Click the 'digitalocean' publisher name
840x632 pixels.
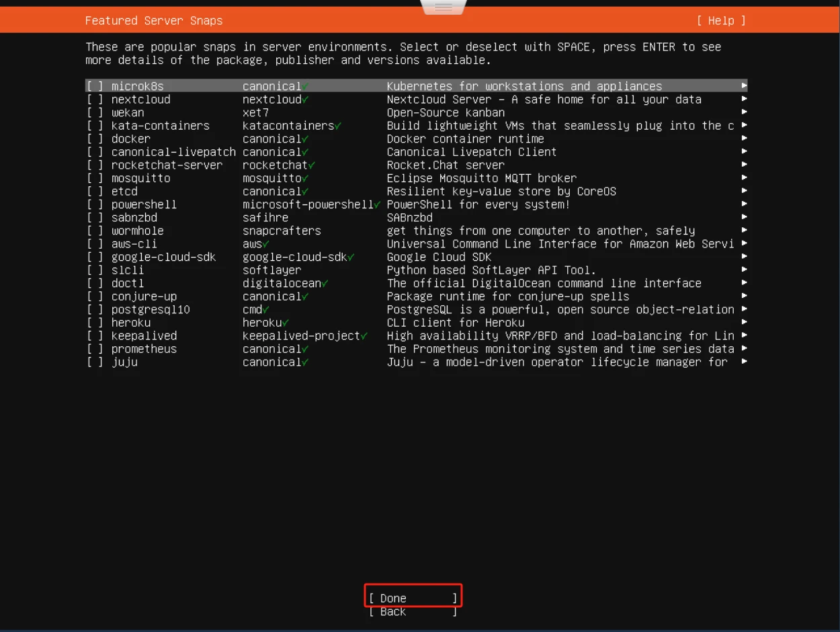coord(282,283)
